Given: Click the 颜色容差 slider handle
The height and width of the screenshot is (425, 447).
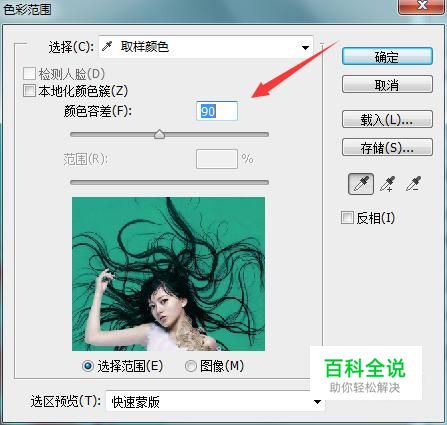Looking at the screenshot, I should [x=160, y=134].
